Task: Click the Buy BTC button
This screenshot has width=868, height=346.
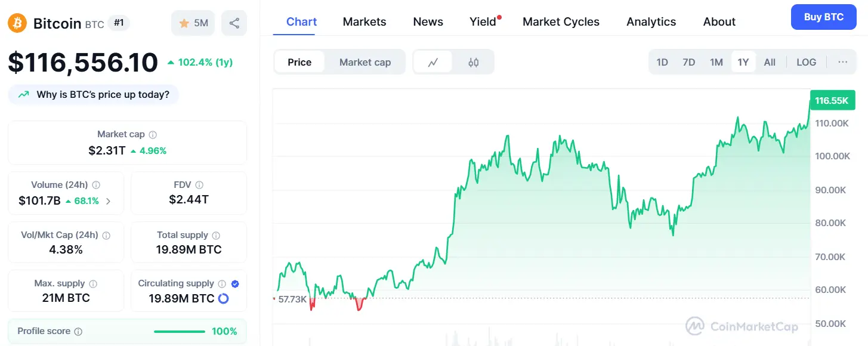Action: click(823, 17)
